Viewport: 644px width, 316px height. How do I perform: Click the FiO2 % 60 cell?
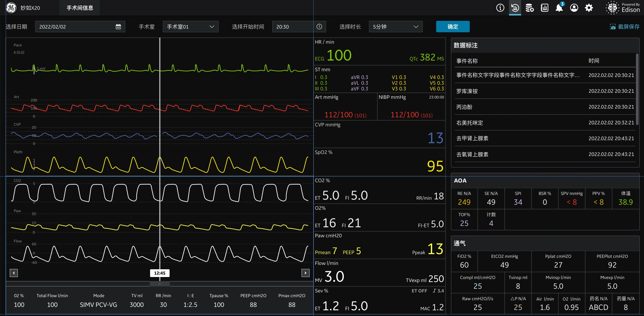click(x=464, y=261)
